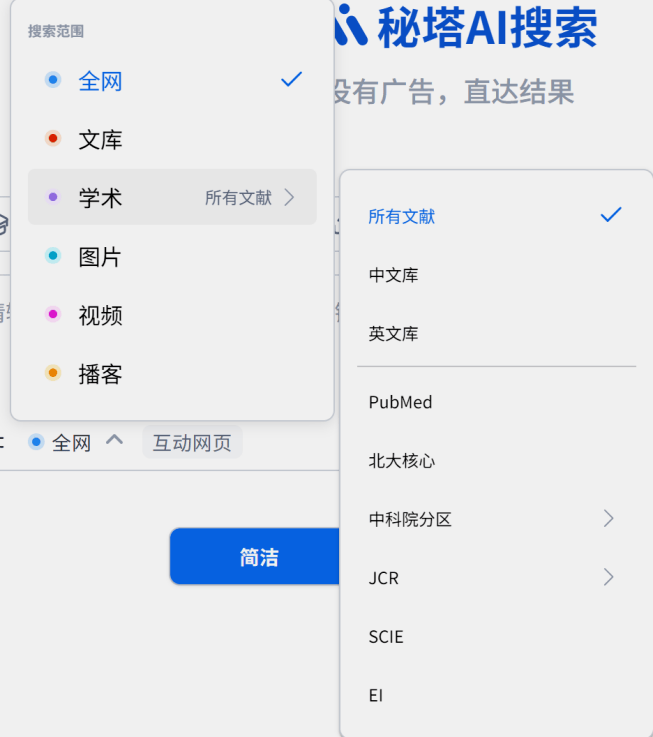Select the 英文库 literature option
The height and width of the screenshot is (737, 653).
(394, 334)
